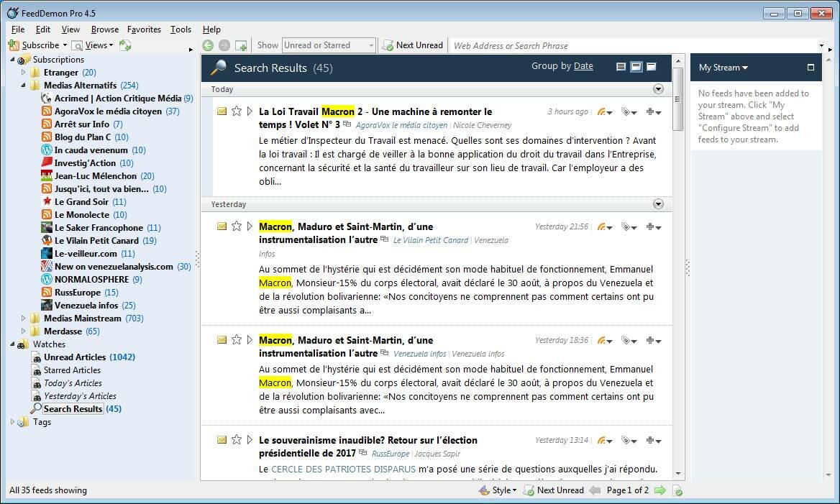Open the Help menu
840x504 pixels.
211,29
